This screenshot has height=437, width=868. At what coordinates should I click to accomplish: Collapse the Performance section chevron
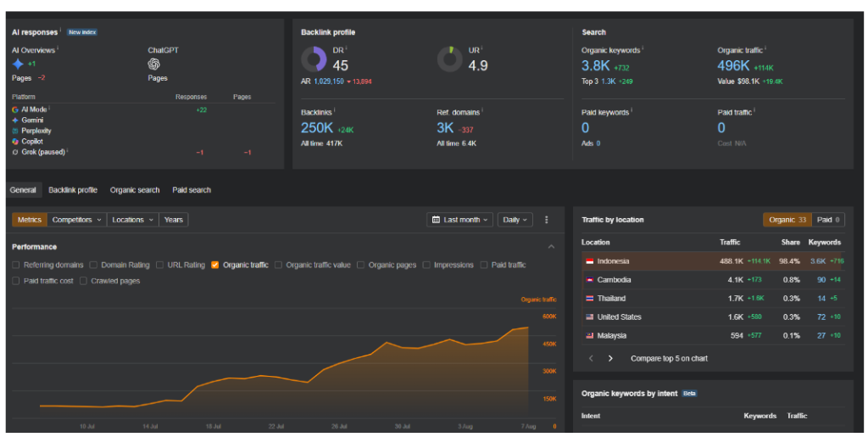click(551, 247)
